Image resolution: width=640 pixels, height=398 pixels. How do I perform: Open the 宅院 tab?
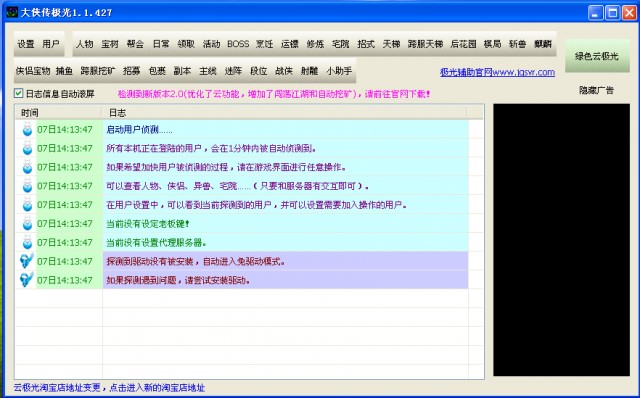click(340, 44)
